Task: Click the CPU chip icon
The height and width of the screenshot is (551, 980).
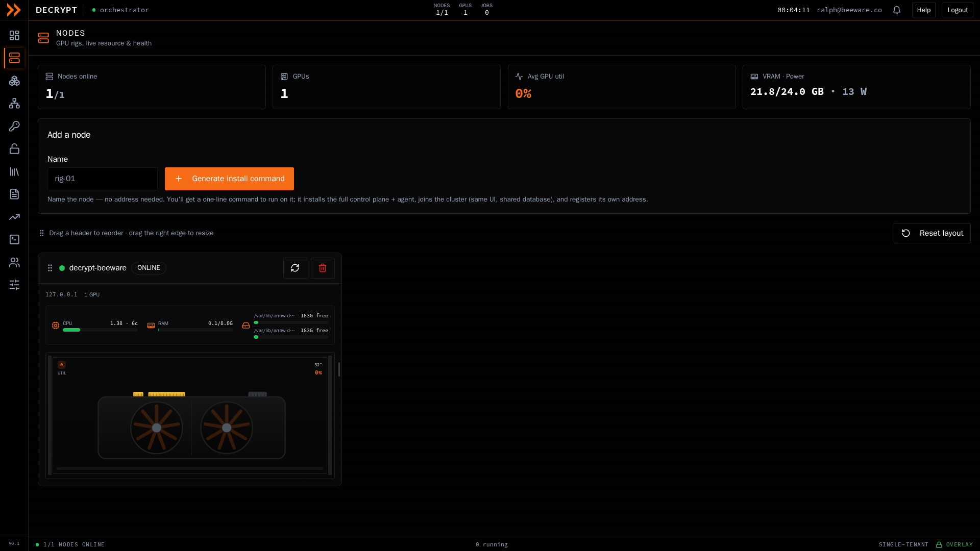Action: [56, 325]
